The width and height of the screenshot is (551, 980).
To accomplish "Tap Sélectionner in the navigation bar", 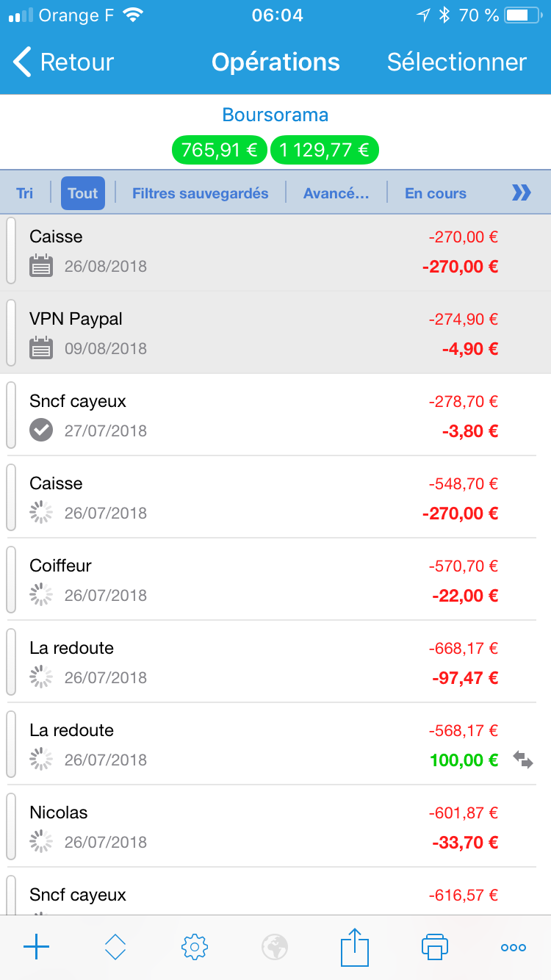I will 457,62.
